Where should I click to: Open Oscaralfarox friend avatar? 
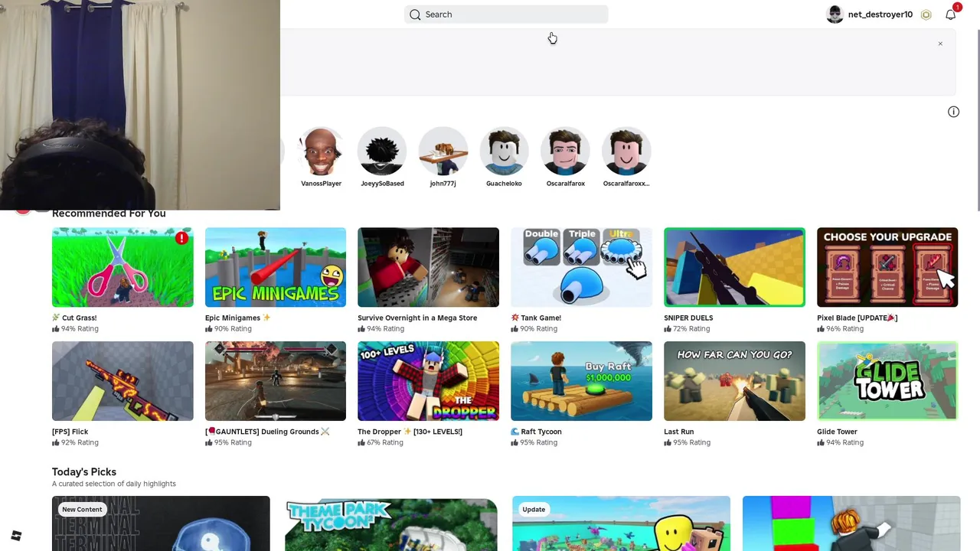pyautogui.click(x=565, y=152)
